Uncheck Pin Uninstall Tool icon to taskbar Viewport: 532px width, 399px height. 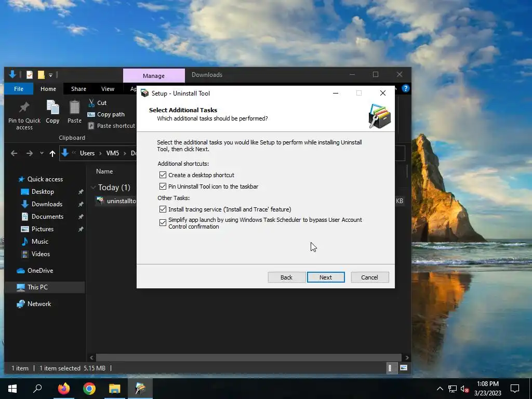pyautogui.click(x=163, y=187)
